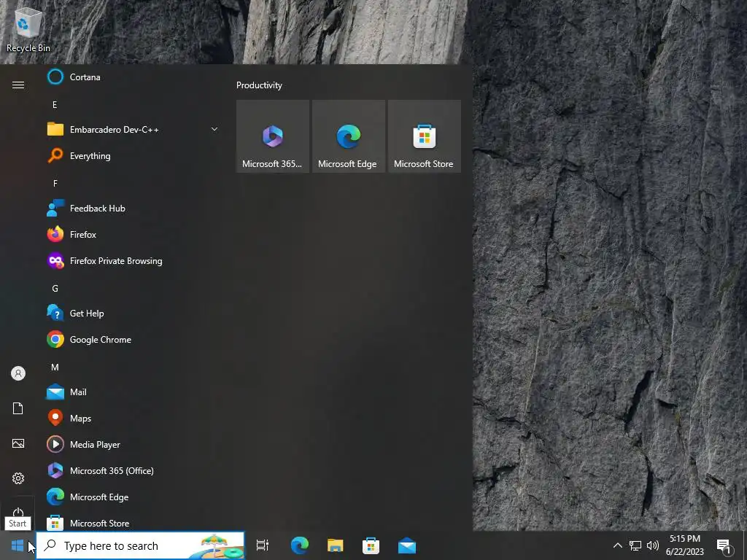The image size is (747, 560).
Task: Jump to letter E in the app list
Action: pos(55,105)
